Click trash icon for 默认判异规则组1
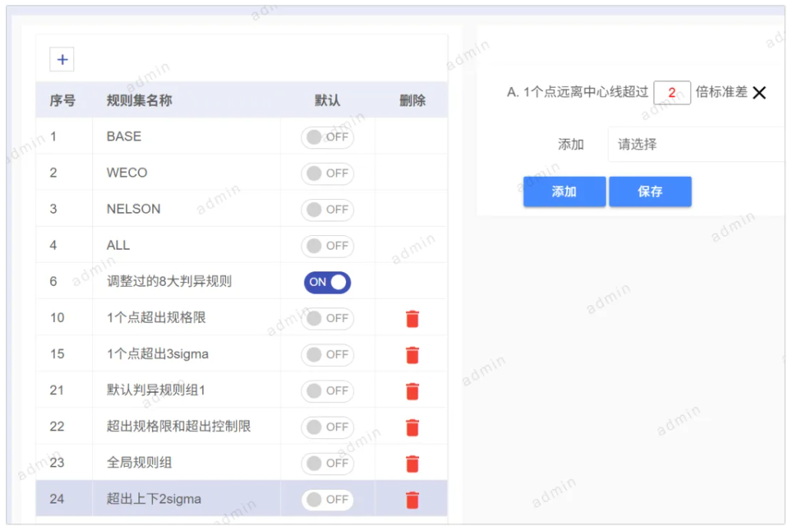792x532 pixels. click(x=412, y=391)
